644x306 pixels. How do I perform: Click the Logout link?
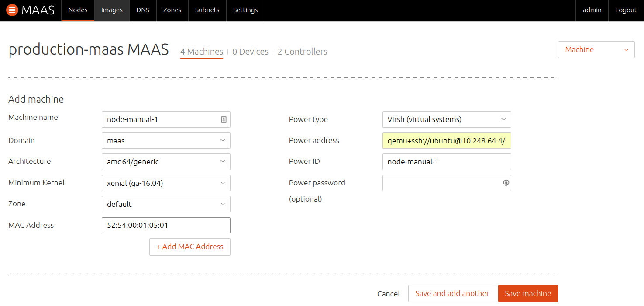626,10
